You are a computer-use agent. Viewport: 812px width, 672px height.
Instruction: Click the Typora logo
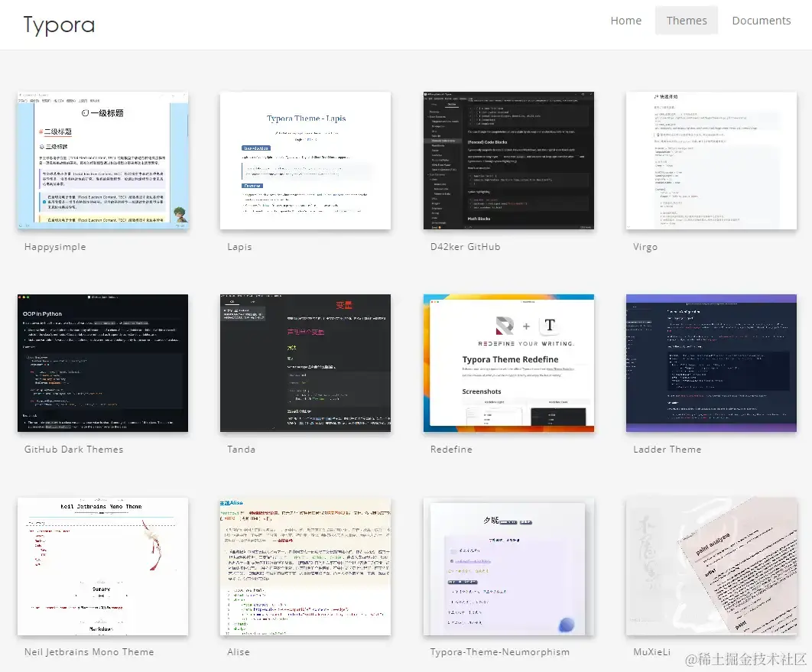point(59,25)
